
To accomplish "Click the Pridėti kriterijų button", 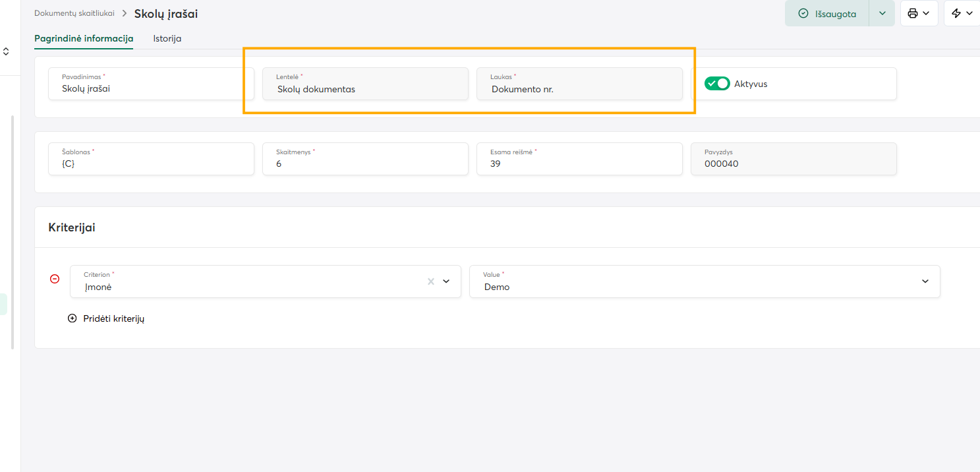I will tap(113, 318).
